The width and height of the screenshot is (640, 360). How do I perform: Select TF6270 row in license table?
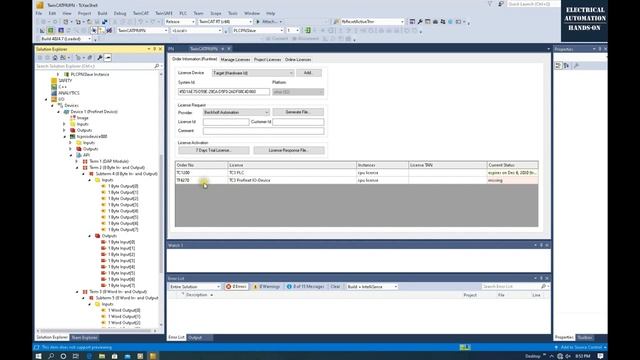(356, 180)
